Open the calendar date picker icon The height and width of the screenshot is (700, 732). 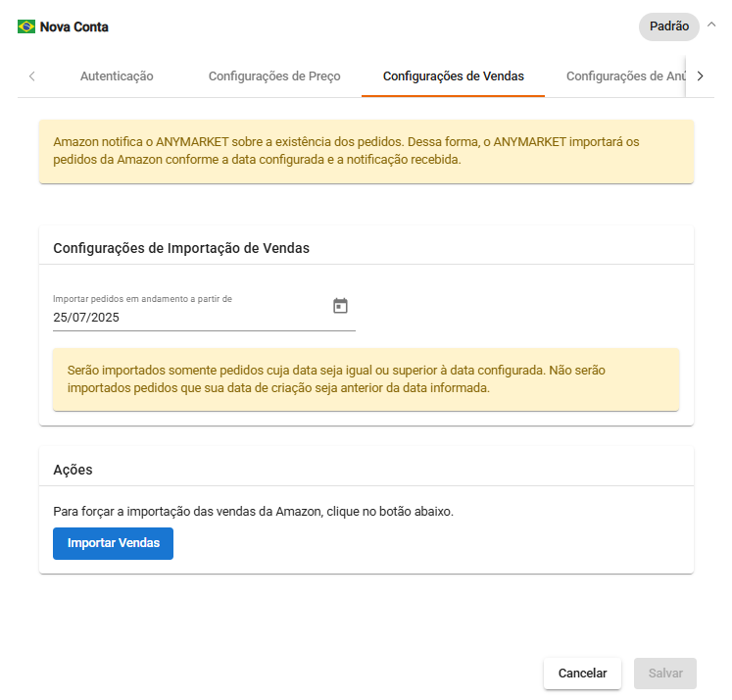(x=340, y=306)
